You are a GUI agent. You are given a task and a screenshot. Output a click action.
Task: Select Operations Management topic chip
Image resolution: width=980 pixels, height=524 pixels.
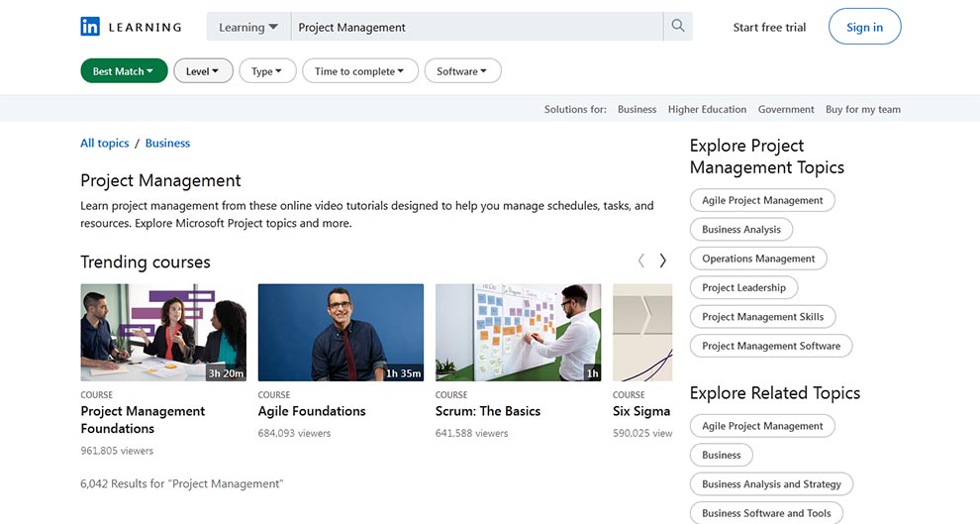[x=758, y=259]
